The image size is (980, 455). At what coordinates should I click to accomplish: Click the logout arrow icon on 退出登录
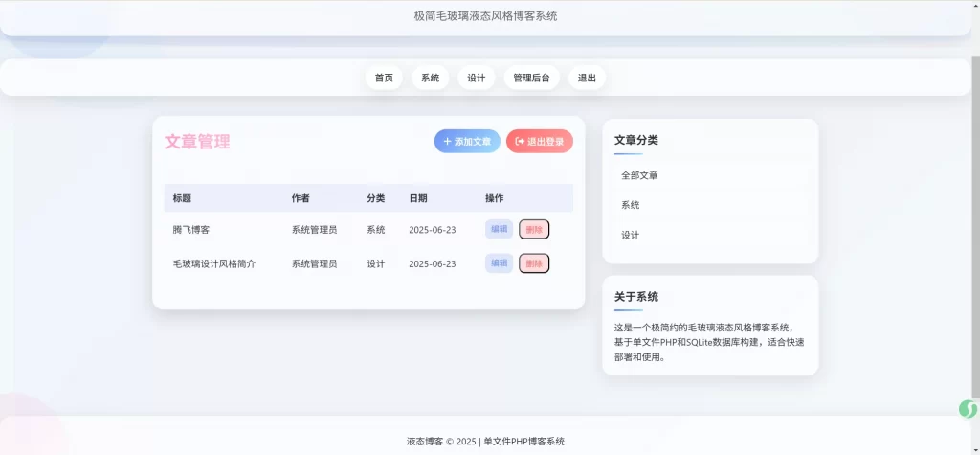[x=520, y=142]
